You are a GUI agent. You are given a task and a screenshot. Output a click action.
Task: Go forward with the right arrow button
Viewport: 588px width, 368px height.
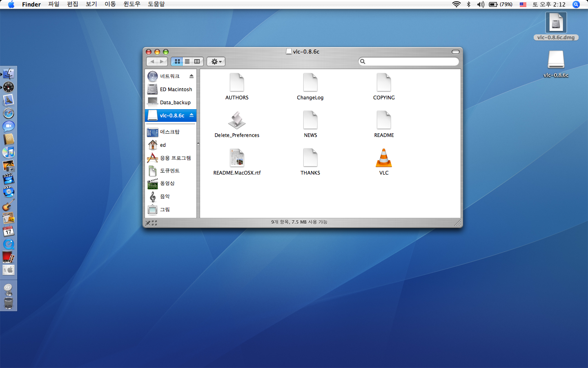coord(162,61)
